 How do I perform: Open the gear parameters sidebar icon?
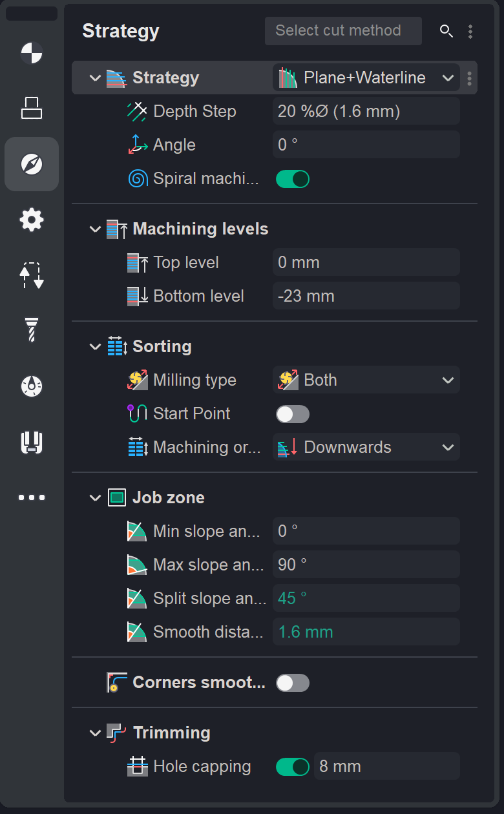[x=32, y=220]
